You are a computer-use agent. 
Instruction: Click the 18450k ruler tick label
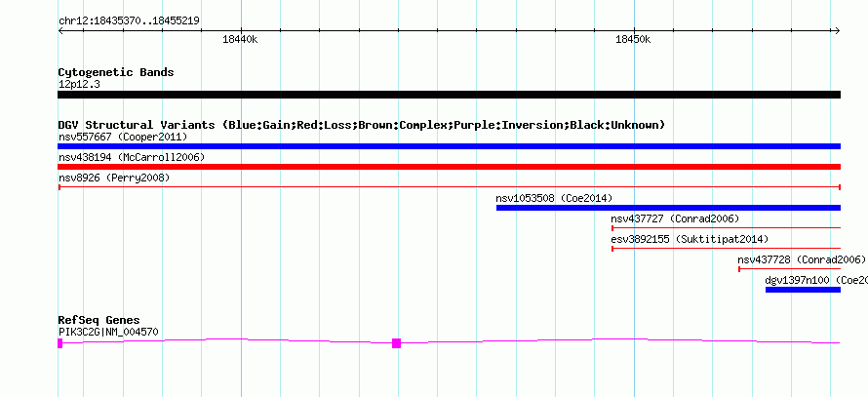pos(633,40)
